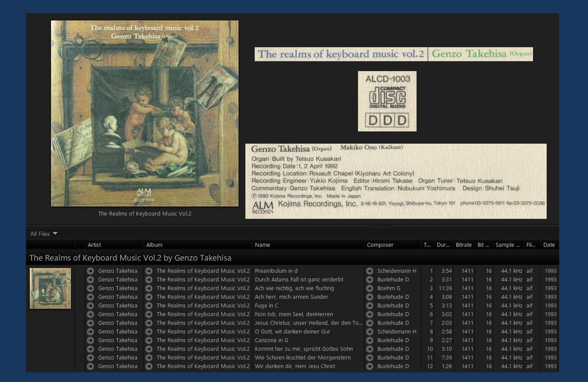This screenshot has width=588, height=382.
Task: Click artist arrow icon in Ach wie nichtig row
Action: pyautogui.click(x=91, y=288)
